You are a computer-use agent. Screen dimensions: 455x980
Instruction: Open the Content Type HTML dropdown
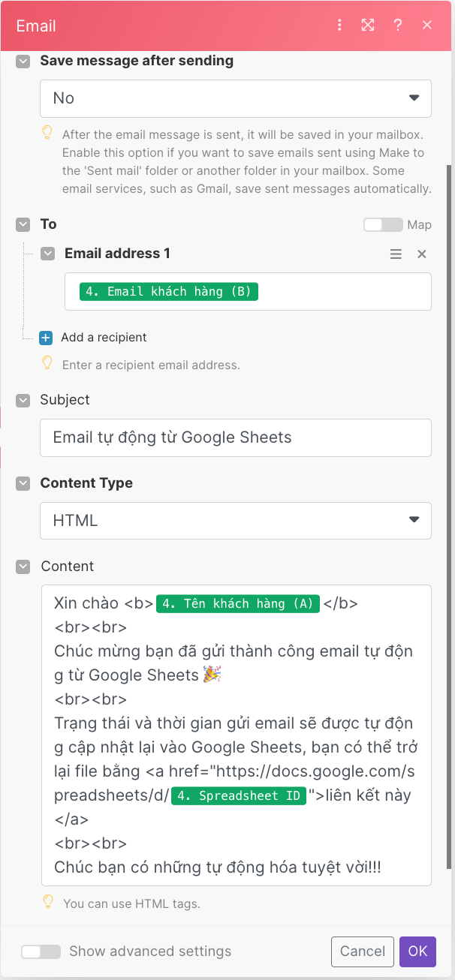click(x=236, y=520)
